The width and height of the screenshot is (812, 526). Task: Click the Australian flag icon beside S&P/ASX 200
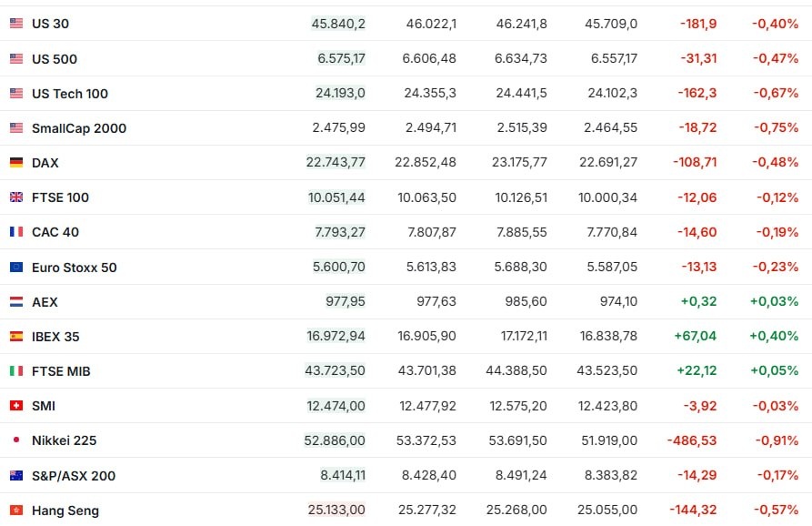(x=16, y=476)
